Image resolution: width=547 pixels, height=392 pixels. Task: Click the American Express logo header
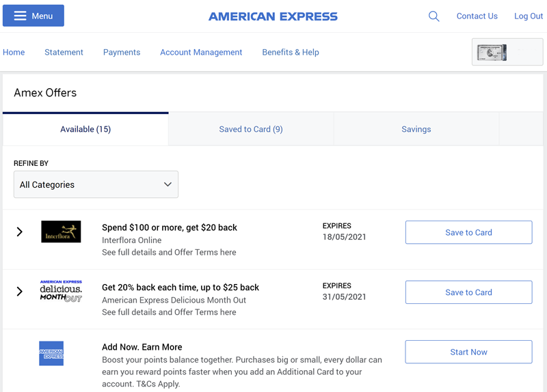point(273,16)
